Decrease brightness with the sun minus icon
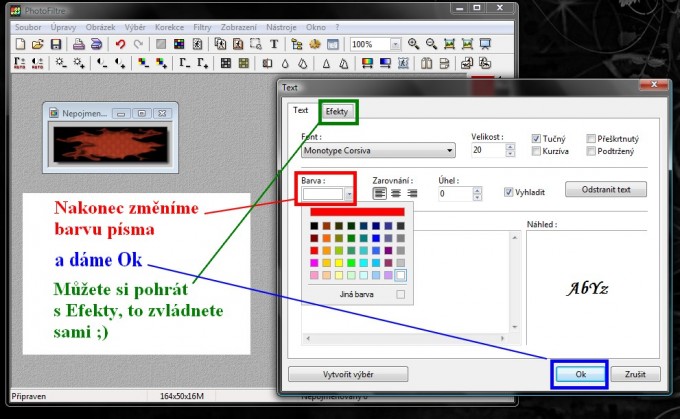Image resolution: width=680 pixels, height=419 pixels. [60, 63]
